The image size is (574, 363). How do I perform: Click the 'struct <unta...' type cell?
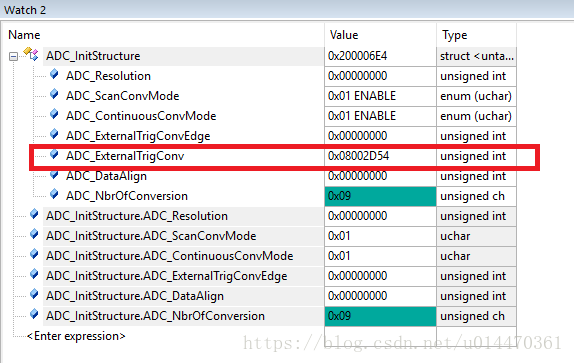pos(477,56)
